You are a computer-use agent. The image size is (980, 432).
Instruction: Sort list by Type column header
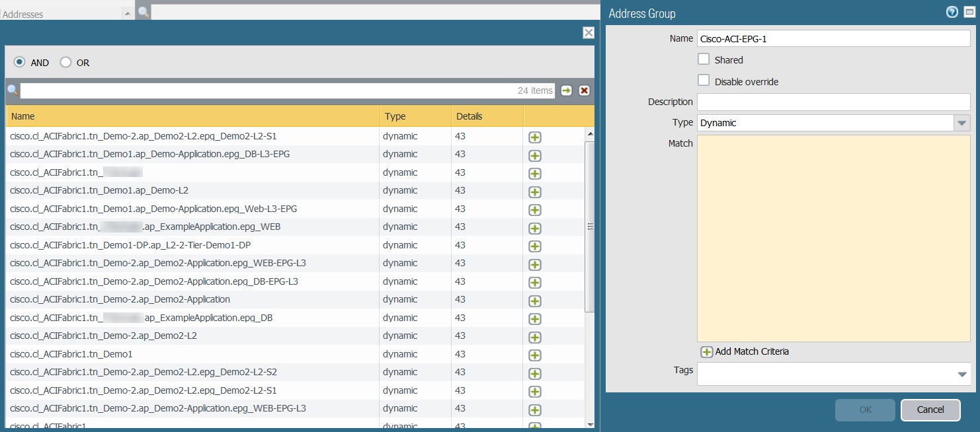395,116
